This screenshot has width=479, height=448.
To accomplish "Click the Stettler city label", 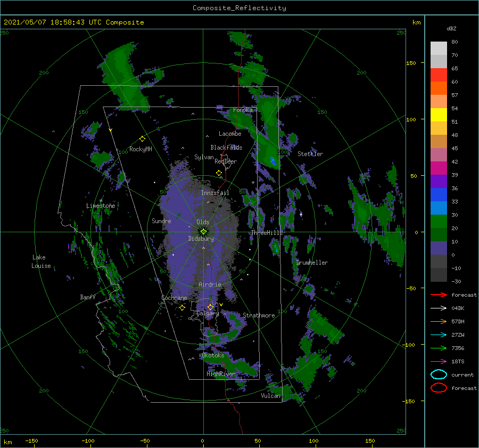I will (310, 154).
